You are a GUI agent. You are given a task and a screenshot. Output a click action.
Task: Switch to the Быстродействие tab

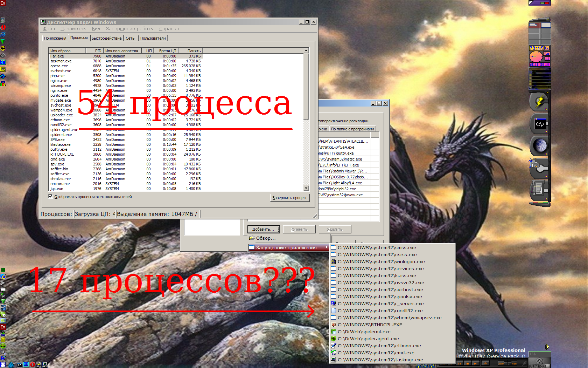point(107,38)
